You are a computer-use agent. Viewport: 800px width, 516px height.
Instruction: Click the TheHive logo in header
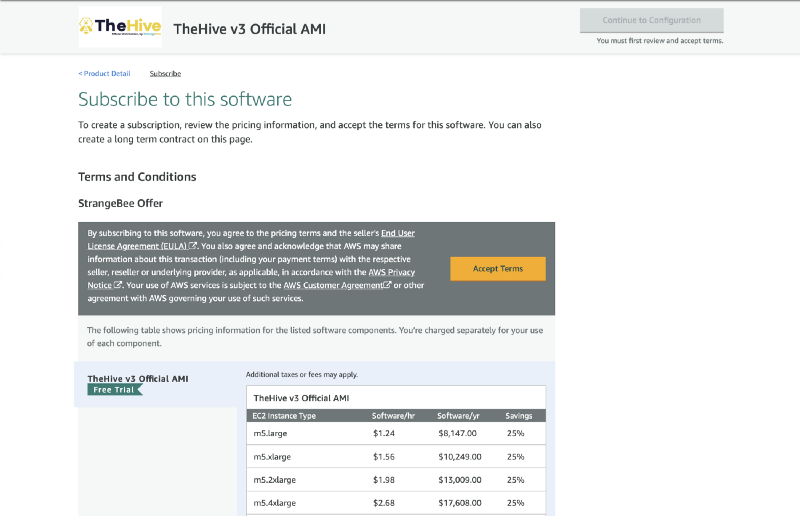coord(120,28)
